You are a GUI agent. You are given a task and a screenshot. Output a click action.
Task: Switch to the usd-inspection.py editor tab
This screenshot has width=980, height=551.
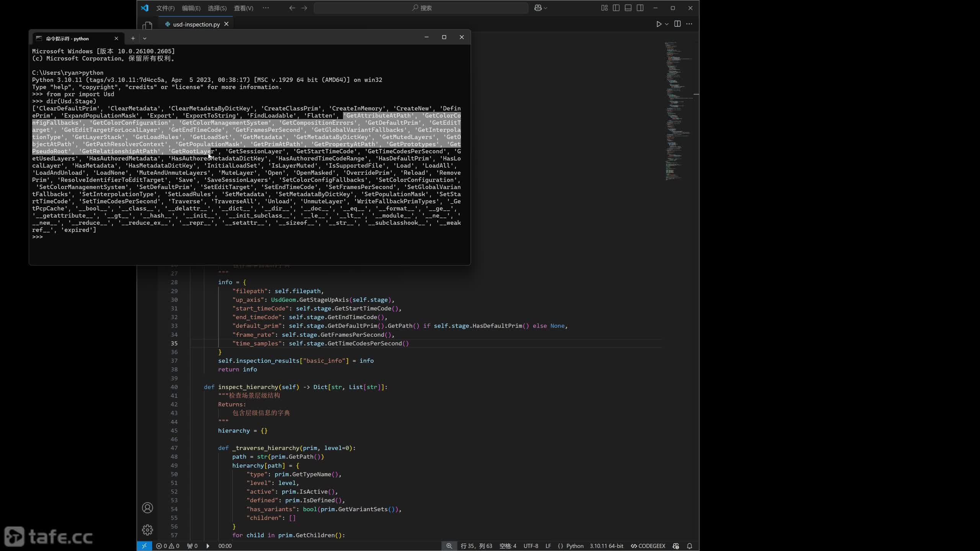[196, 24]
